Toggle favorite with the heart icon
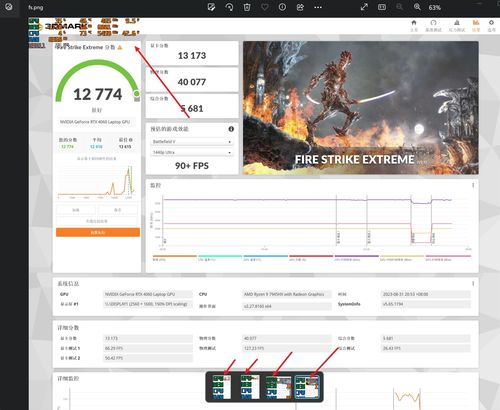Screen dimensions: 500x410 (265, 7)
